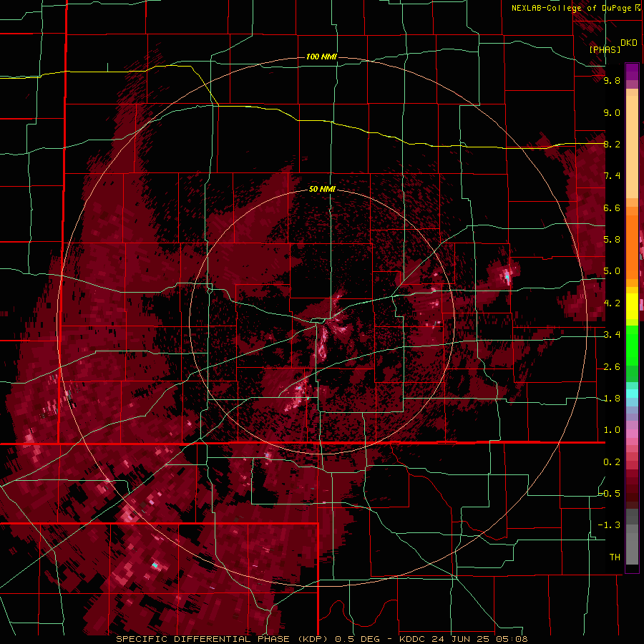
Task: Select the 0.2 scale value
Action: pyautogui.click(x=612, y=462)
